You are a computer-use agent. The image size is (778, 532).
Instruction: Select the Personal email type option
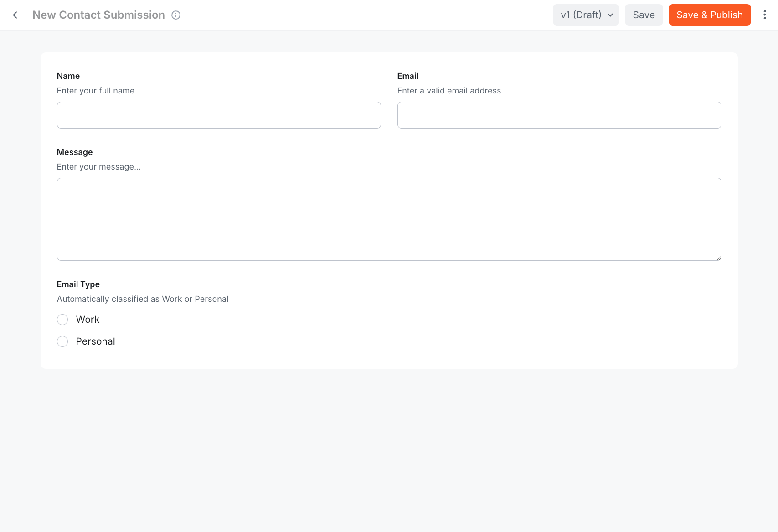coord(62,341)
